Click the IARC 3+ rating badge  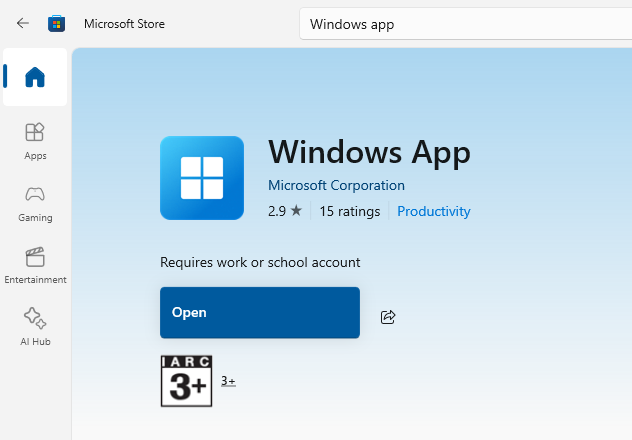186,381
